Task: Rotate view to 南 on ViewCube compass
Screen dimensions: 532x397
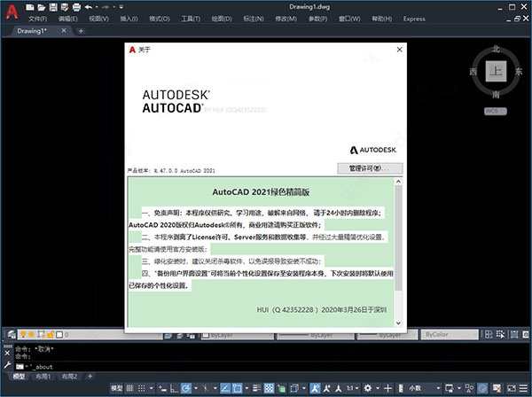Action: coord(496,94)
